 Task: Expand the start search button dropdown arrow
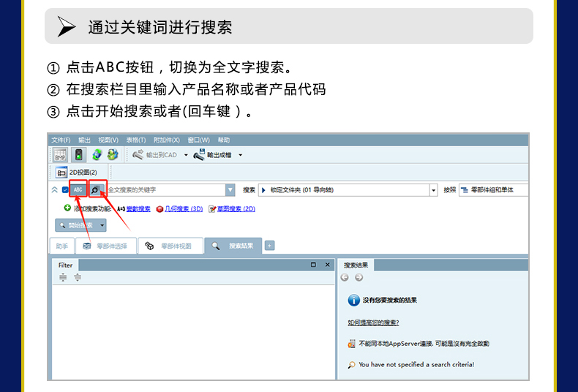point(102,225)
